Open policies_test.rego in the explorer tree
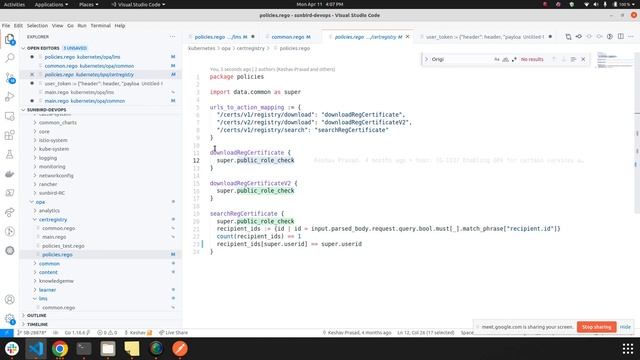The height and width of the screenshot is (360, 640). point(63,246)
